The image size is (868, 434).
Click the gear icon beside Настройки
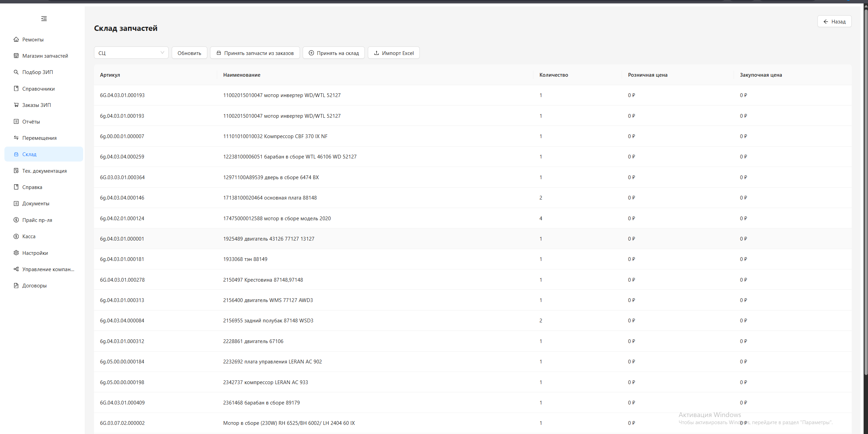pyautogui.click(x=16, y=253)
